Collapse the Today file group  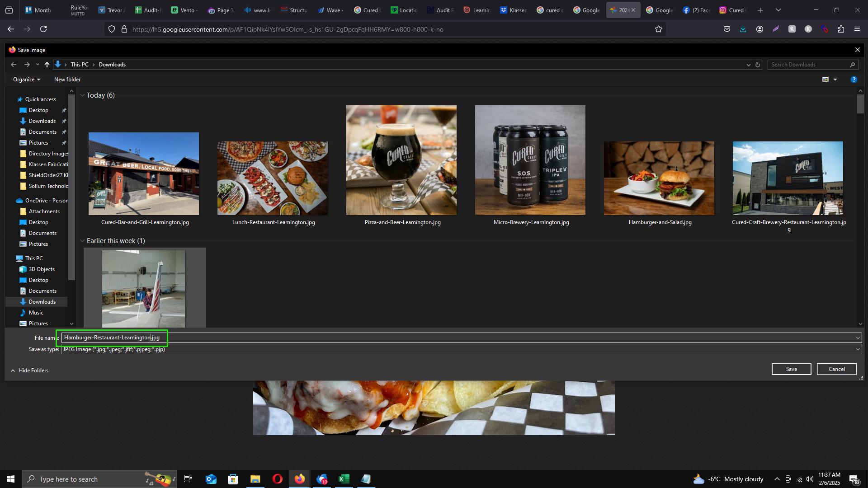[82, 95]
